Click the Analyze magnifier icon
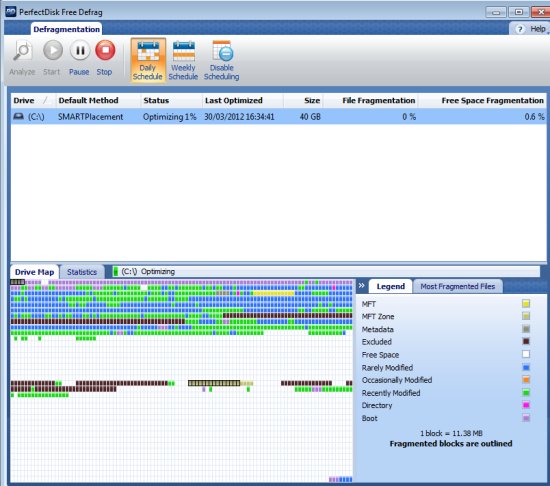550x486 pixels. pos(22,51)
